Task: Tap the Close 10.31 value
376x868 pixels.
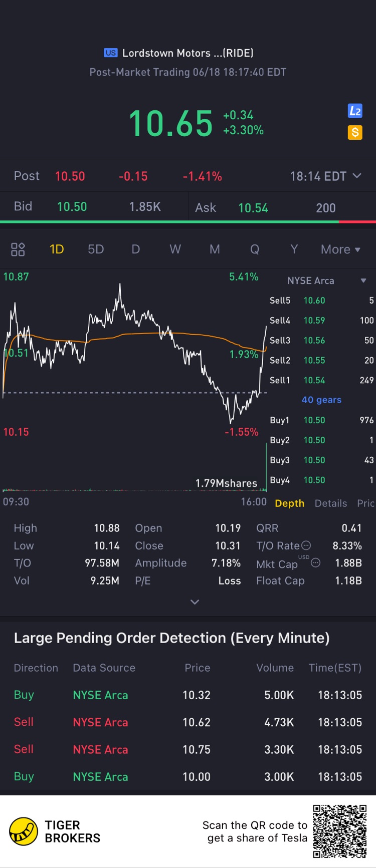Action: pyautogui.click(x=228, y=545)
